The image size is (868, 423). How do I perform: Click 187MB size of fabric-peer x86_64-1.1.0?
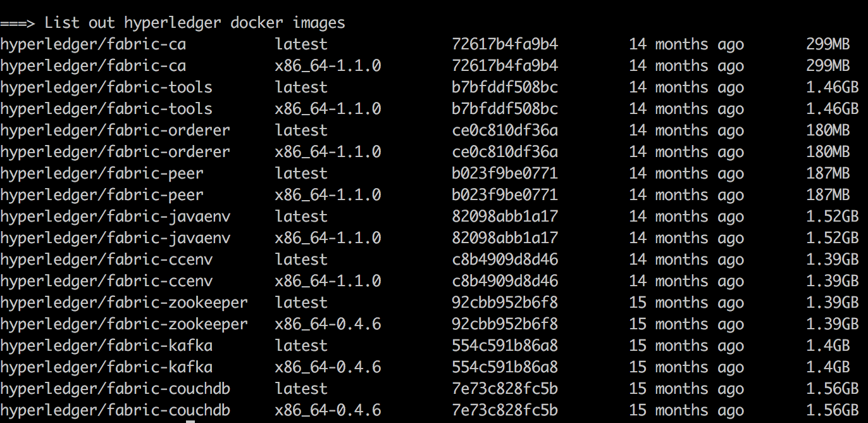(x=828, y=196)
